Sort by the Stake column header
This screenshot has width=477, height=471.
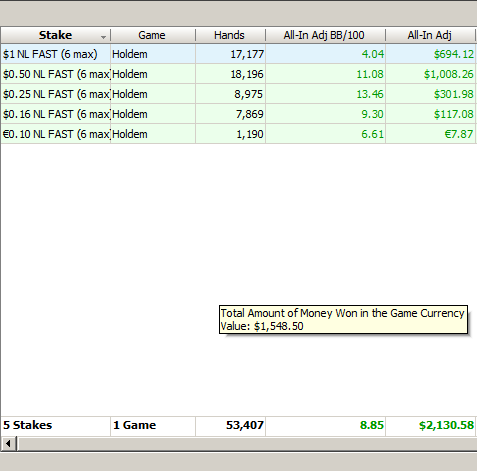point(55,35)
